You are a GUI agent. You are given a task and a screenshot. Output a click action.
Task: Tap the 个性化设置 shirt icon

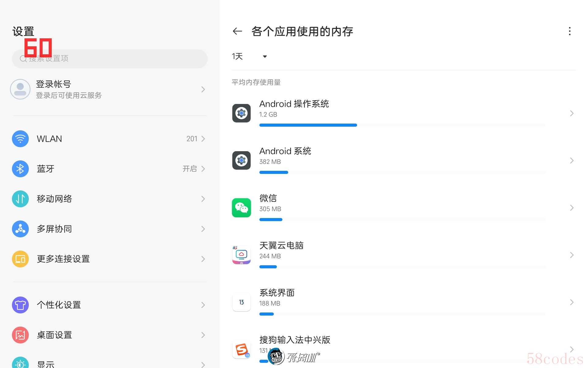(x=20, y=305)
